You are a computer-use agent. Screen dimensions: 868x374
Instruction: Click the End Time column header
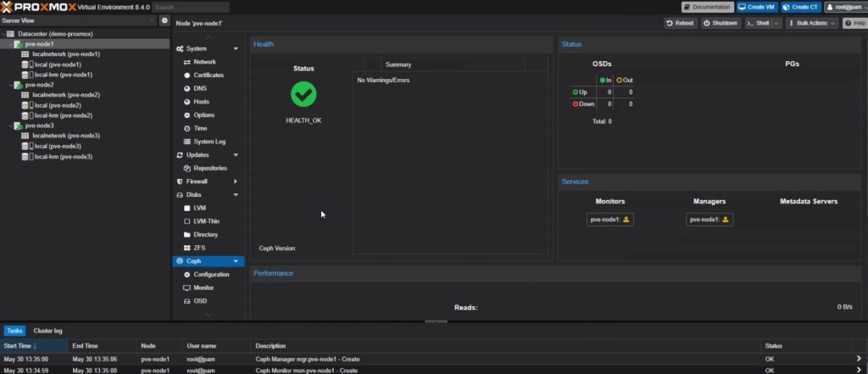tap(103, 346)
